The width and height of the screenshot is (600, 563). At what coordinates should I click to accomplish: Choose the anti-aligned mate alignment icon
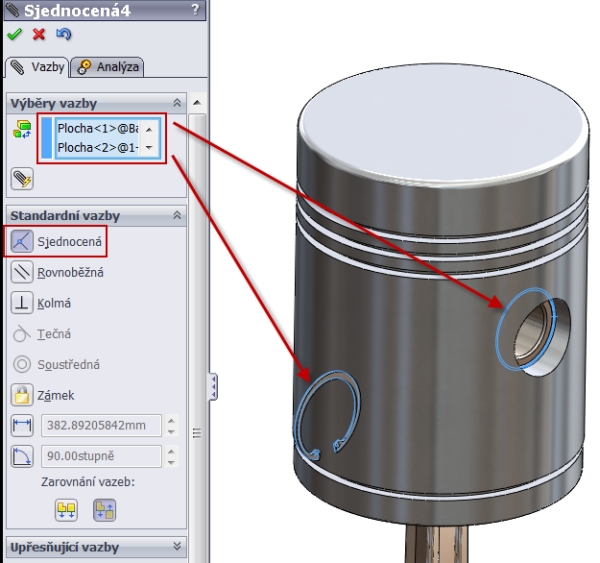tap(104, 510)
